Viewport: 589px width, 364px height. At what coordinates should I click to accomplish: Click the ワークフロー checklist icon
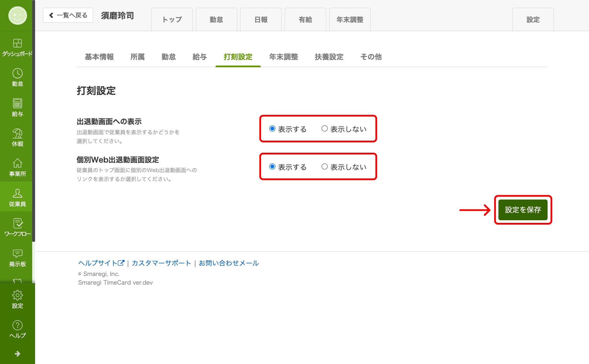pos(17,223)
